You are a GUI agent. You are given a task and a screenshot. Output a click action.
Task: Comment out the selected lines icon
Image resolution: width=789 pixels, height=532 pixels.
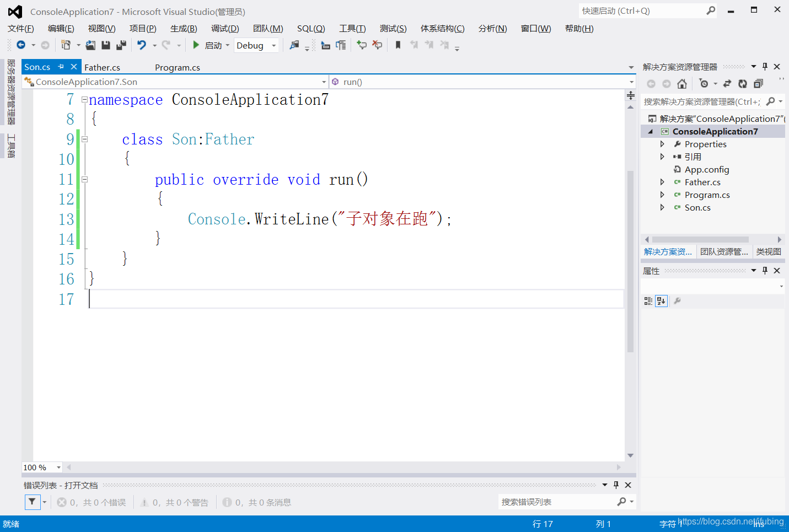(x=362, y=45)
